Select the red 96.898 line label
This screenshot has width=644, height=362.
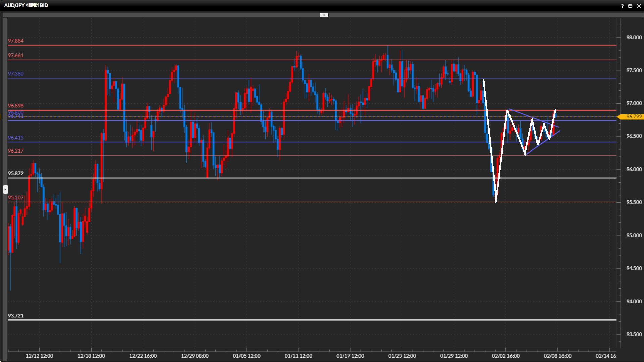16,106
